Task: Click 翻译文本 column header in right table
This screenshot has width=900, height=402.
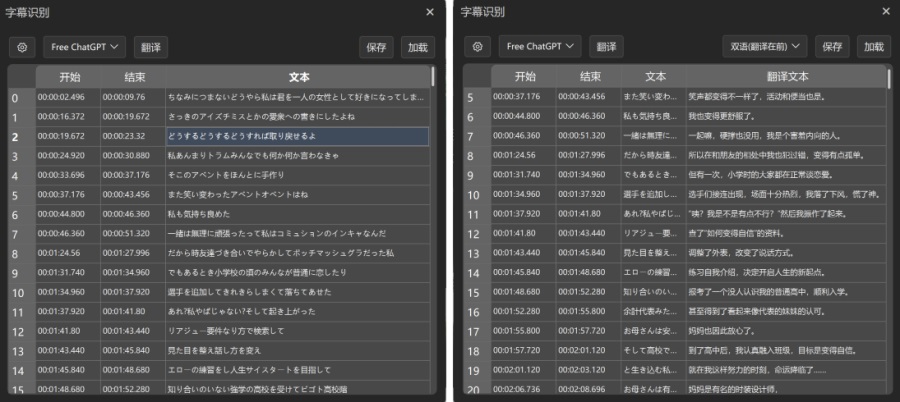Action: pos(788,76)
